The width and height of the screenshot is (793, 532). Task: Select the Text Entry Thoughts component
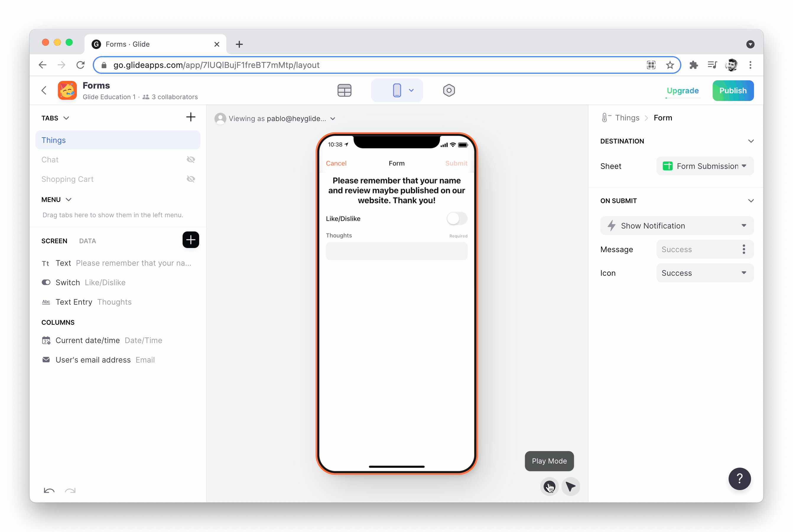tap(118, 302)
